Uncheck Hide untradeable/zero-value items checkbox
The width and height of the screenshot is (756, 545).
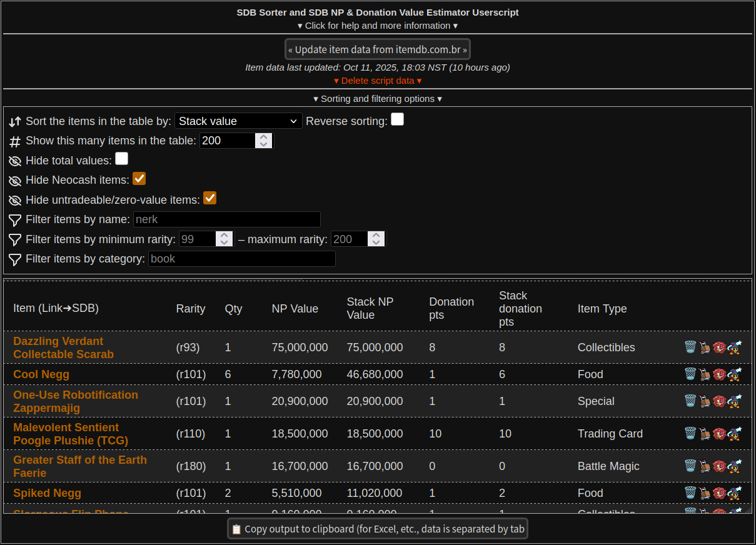[209, 198]
